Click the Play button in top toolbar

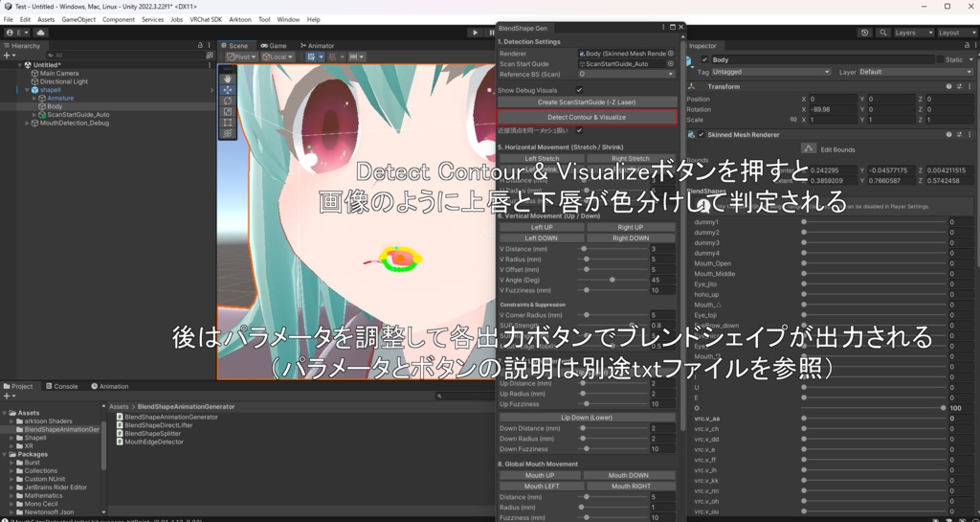click(x=475, y=33)
